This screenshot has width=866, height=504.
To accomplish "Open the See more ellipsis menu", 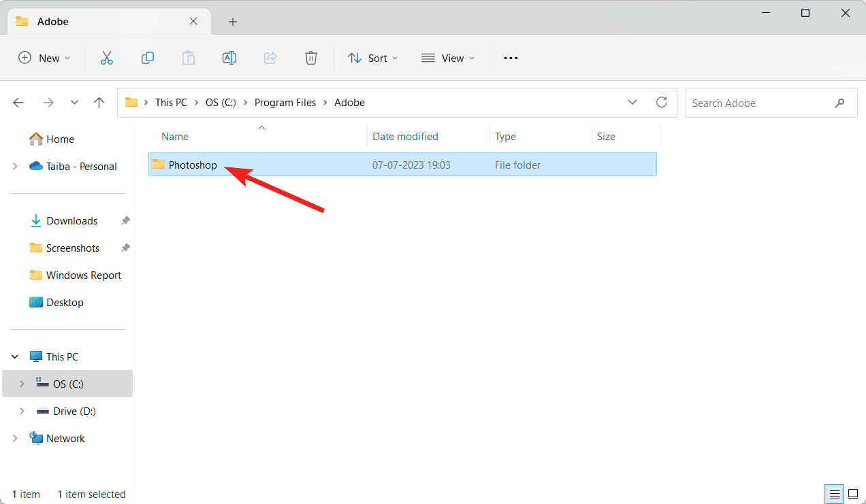I will [x=510, y=58].
